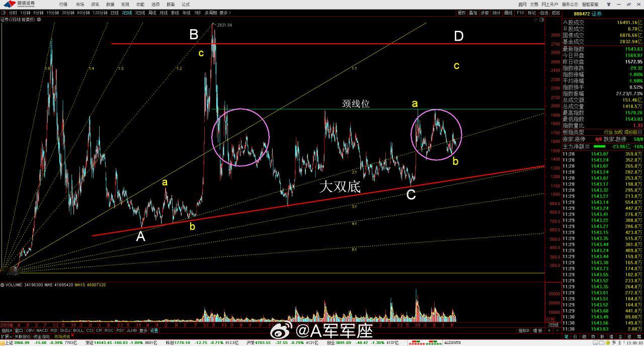The height and width of the screenshot is (346, 644).
Task: Select the RSI indicator
Action: coord(54,331)
